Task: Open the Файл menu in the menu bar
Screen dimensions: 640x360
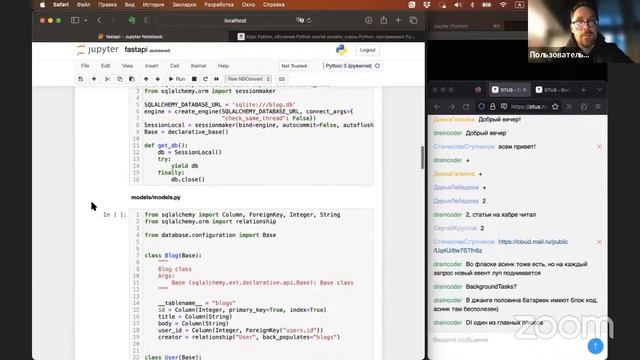Action: pos(83,5)
